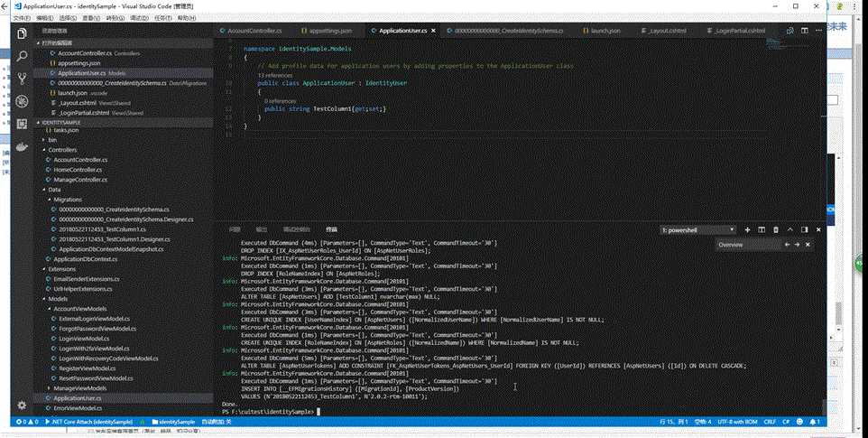Image resolution: width=868 pixels, height=438 pixels.
Task: Switch to the AccountController.cs editor tab
Action: coord(252,31)
